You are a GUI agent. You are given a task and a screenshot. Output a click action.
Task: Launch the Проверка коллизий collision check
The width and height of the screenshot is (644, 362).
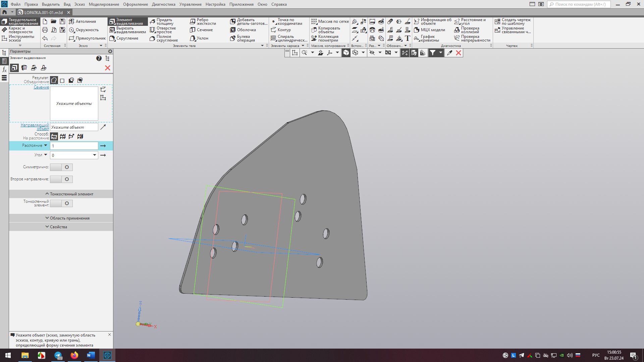tap(467, 30)
